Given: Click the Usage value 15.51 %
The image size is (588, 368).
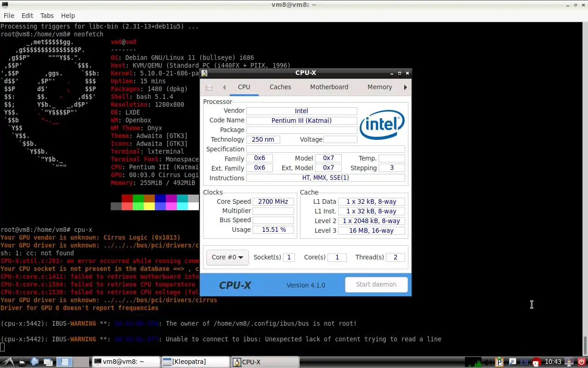Looking at the screenshot, I should coord(273,230).
